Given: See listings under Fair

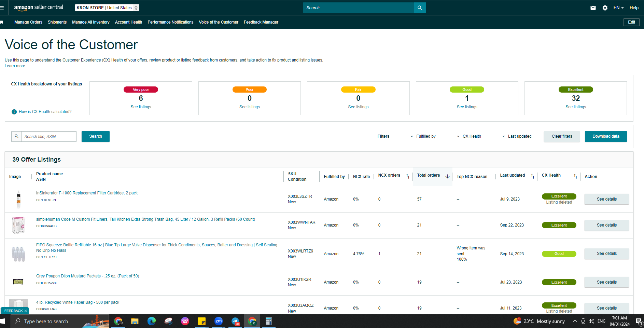Looking at the screenshot, I should [358, 107].
